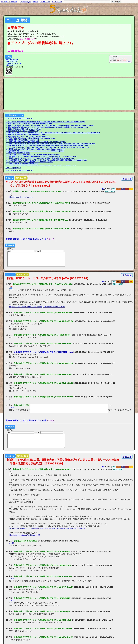Click the PLT badge in クリスマス thread
The width and height of the screenshot is (138, 644).
click(x=123, y=189)
